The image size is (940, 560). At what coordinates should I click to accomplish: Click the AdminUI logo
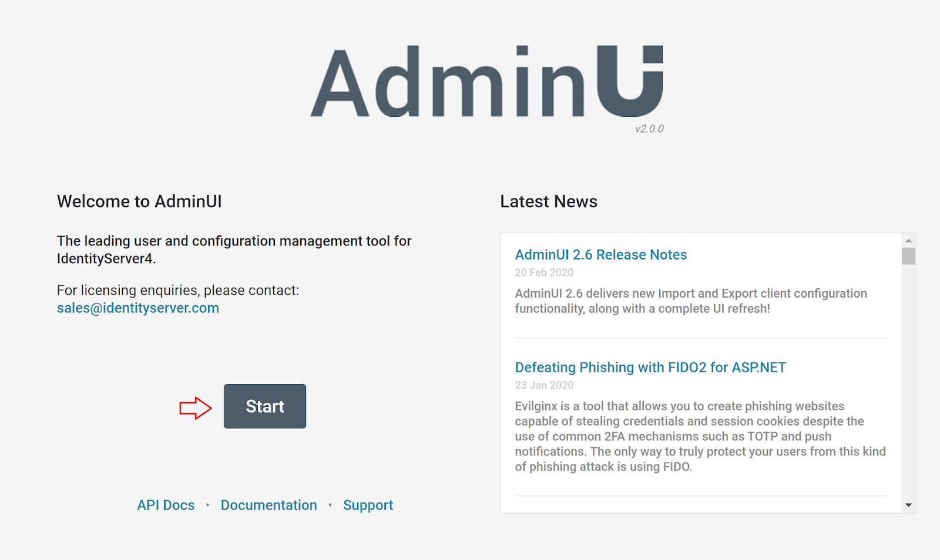[x=488, y=81]
